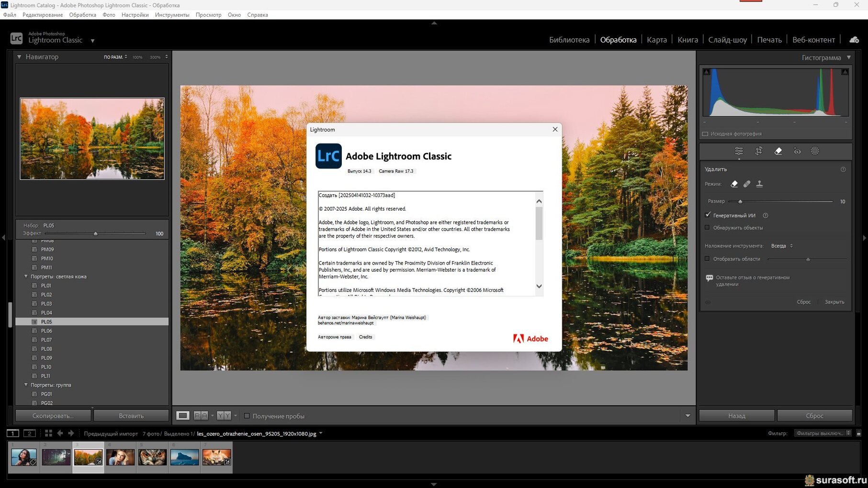Switch to main window display 1
Image resolution: width=868 pixels, height=488 pixels.
[13, 433]
